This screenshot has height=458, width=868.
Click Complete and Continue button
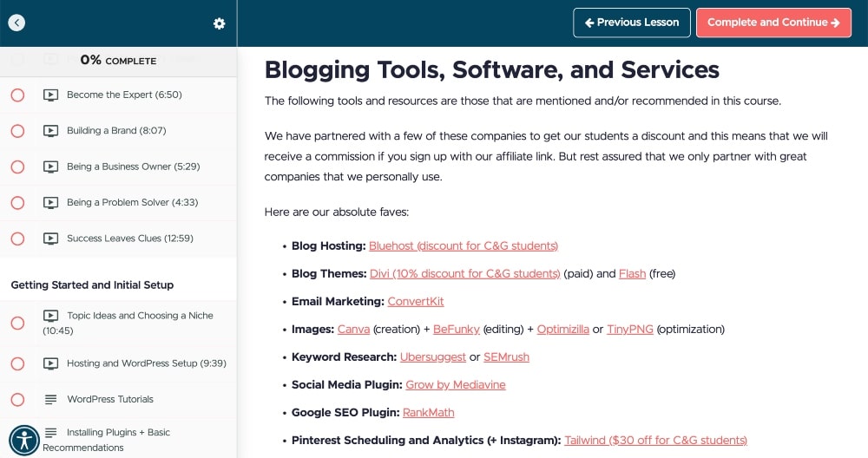coord(773,23)
